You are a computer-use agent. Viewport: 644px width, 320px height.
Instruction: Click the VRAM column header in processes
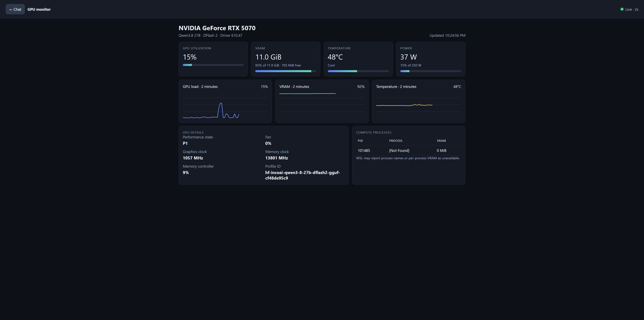click(x=441, y=141)
